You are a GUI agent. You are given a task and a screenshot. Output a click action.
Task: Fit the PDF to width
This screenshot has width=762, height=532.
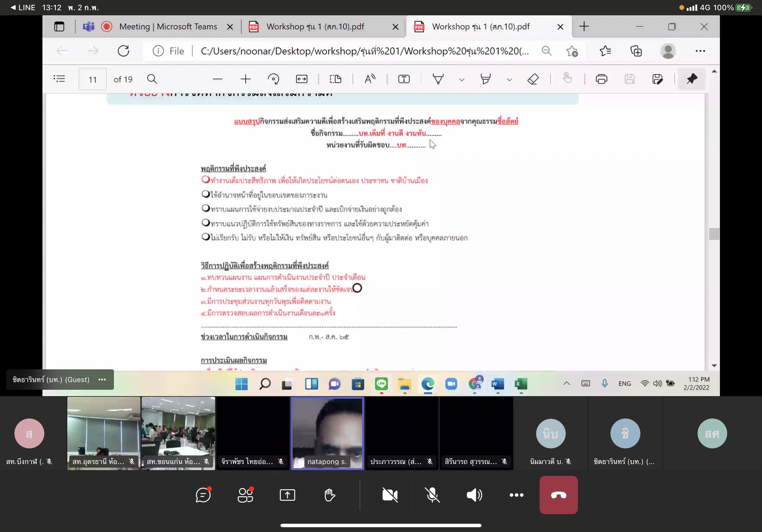coord(302,79)
